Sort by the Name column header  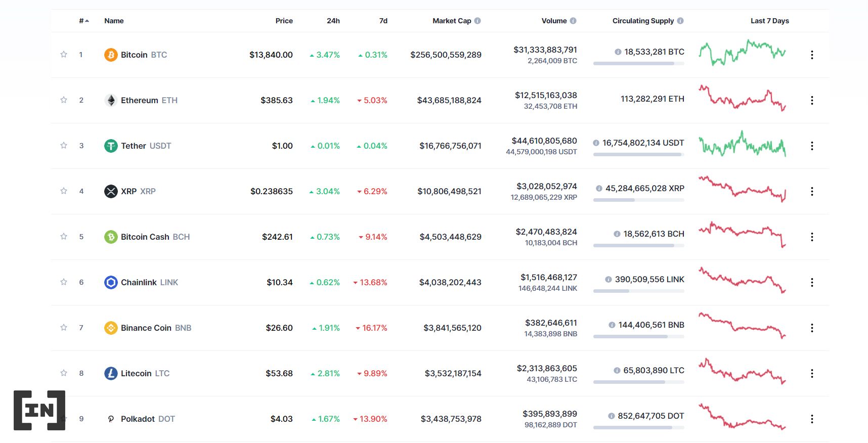pyautogui.click(x=114, y=21)
